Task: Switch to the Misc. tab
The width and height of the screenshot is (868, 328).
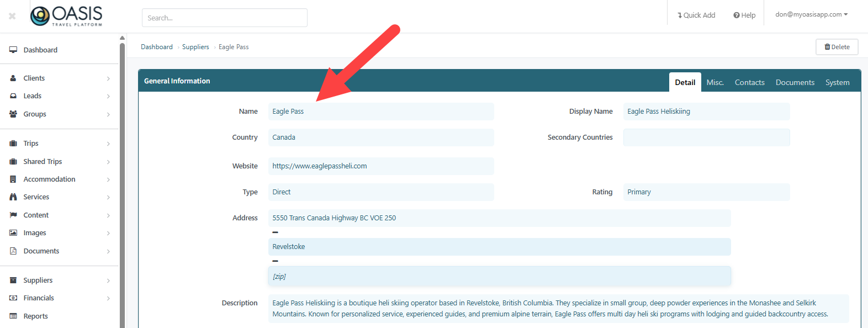Action: (715, 82)
